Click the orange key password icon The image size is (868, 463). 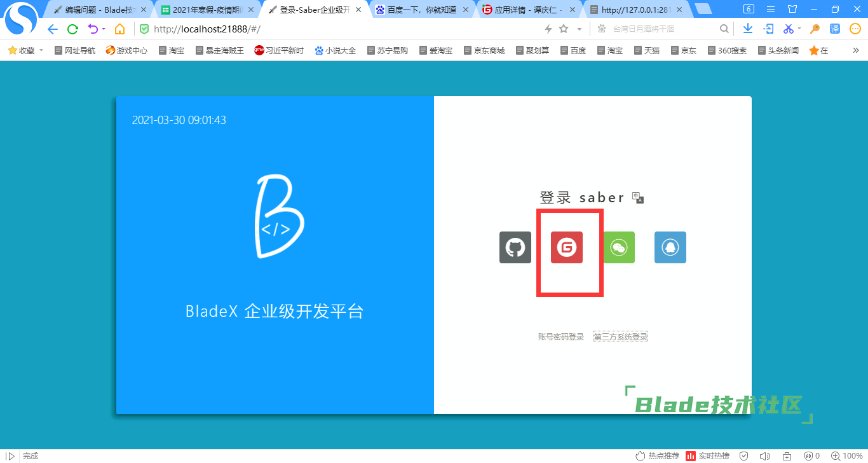(x=815, y=29)
